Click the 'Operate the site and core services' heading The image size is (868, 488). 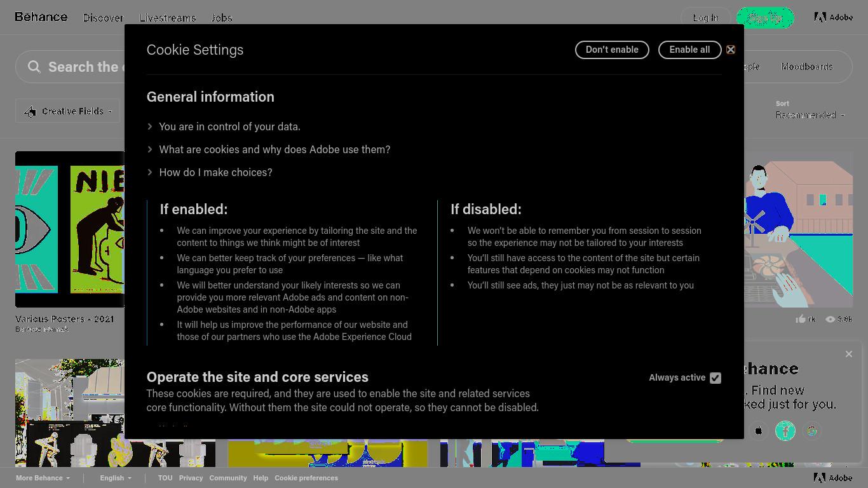point(257,377)
